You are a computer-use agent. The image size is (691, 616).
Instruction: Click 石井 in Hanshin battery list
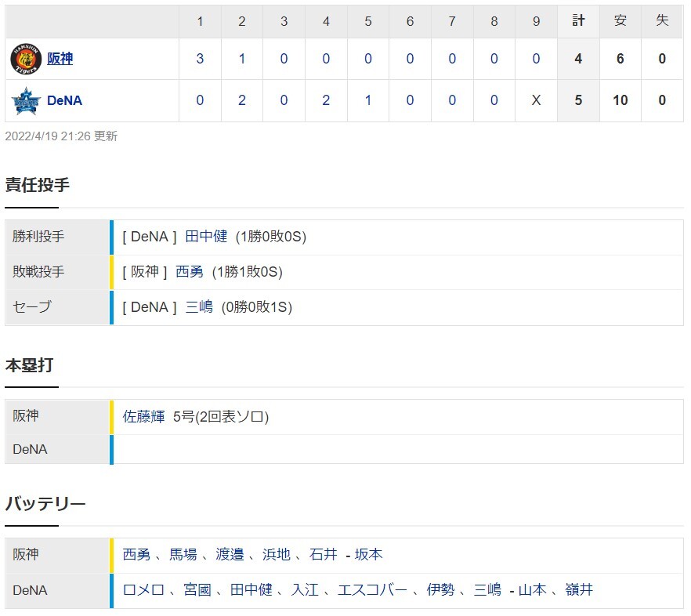tap(323, 554)
